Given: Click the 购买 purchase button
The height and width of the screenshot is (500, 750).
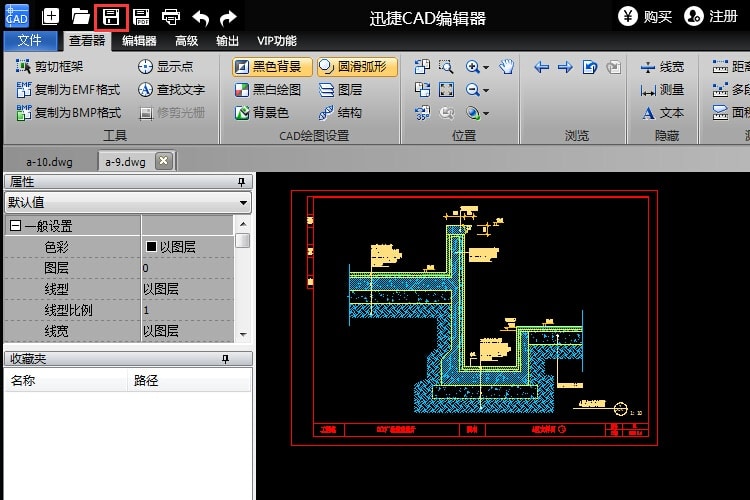Looking at the screenshot, I should click(x=646, y=16).
